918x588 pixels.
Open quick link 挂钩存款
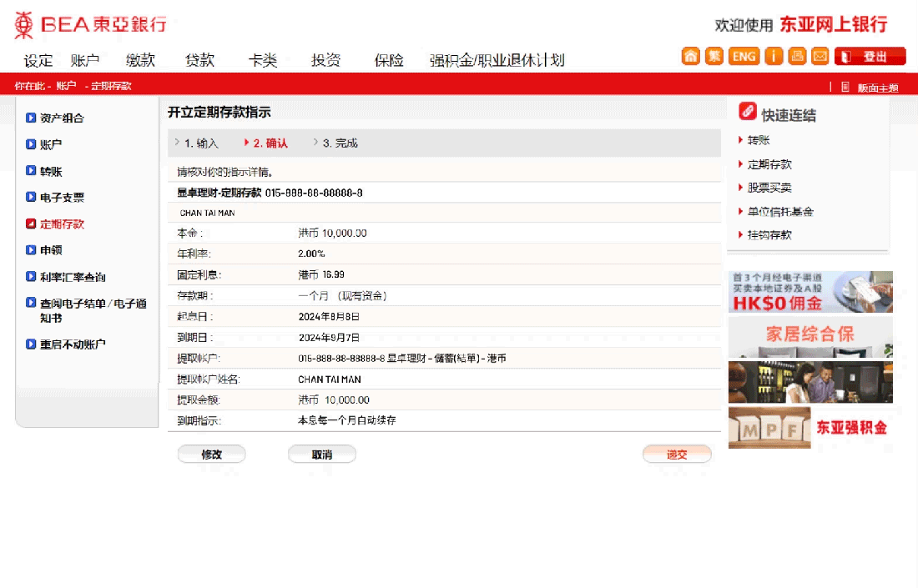770,235
